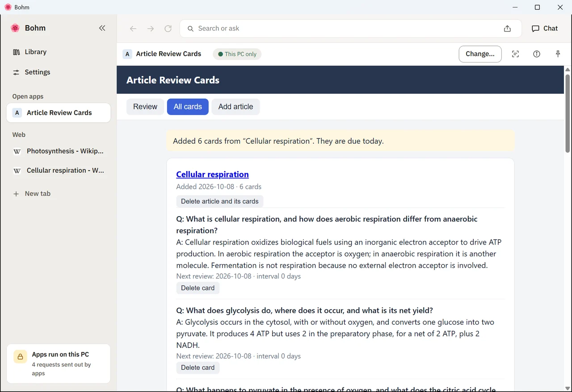Click the Change... button
The width and height of the screenshot is (572, 392).
tap(480, 54)
